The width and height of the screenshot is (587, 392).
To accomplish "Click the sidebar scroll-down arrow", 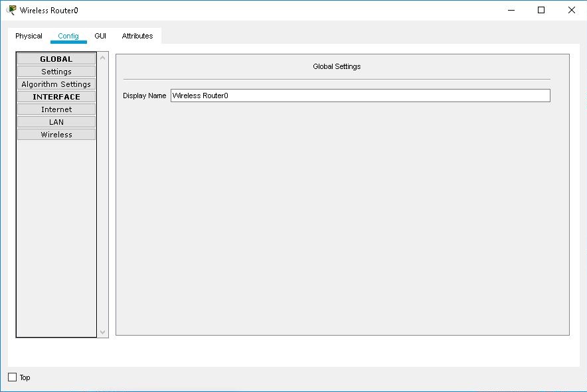I will 103,331.
